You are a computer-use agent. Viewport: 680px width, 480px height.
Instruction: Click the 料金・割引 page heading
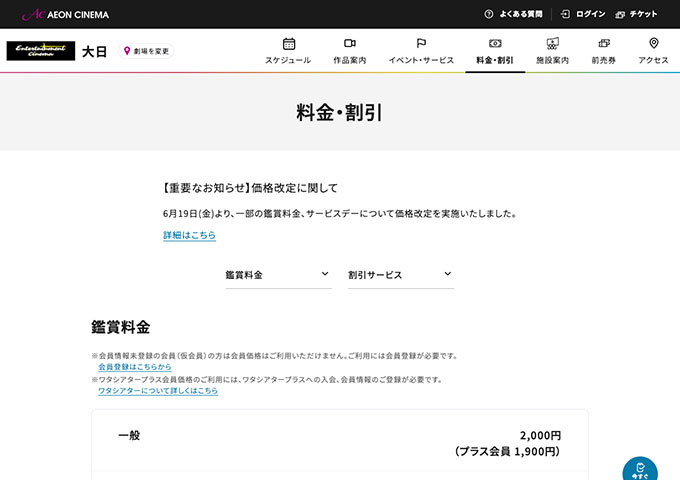pos(339,113)
